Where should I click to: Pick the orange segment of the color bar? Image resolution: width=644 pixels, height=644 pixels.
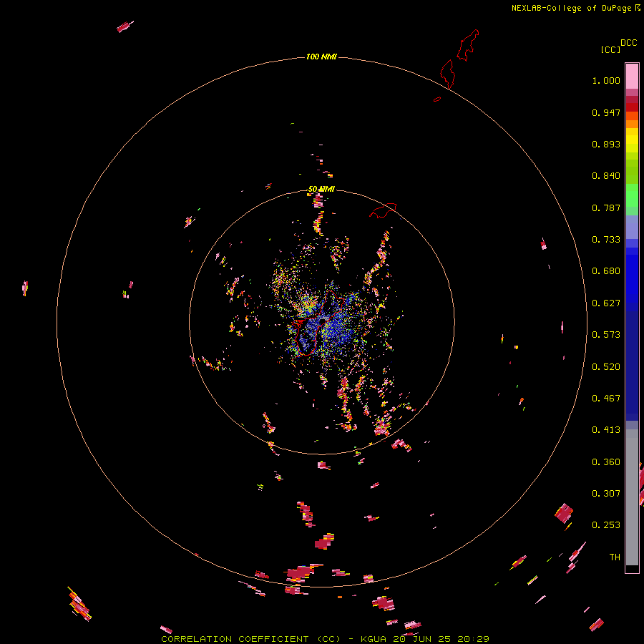[x=632, y=124]
